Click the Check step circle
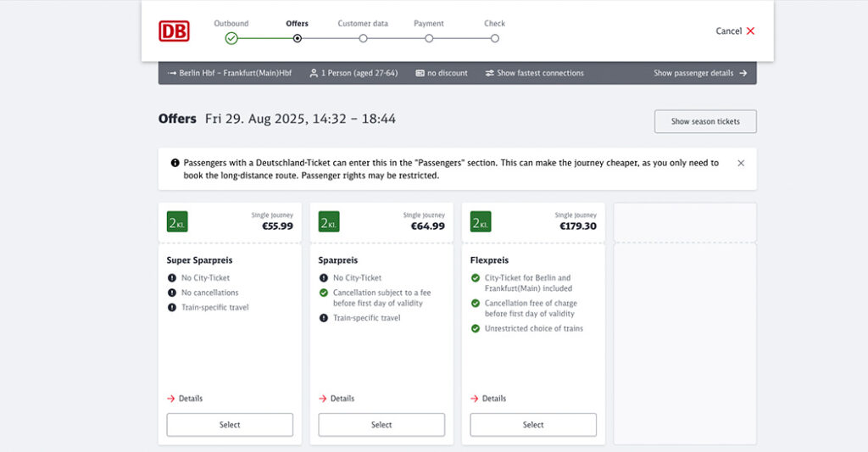 [495, 38]
